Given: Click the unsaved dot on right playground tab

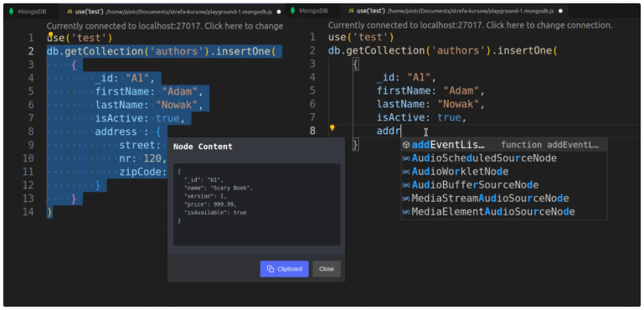Looking at the screenshot, I should click(x=561, y=12).
